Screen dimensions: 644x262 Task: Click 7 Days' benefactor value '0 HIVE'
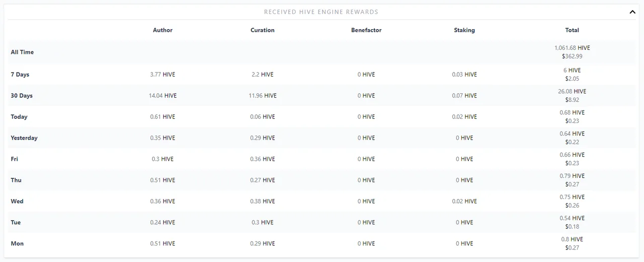(x=366, y=75)
